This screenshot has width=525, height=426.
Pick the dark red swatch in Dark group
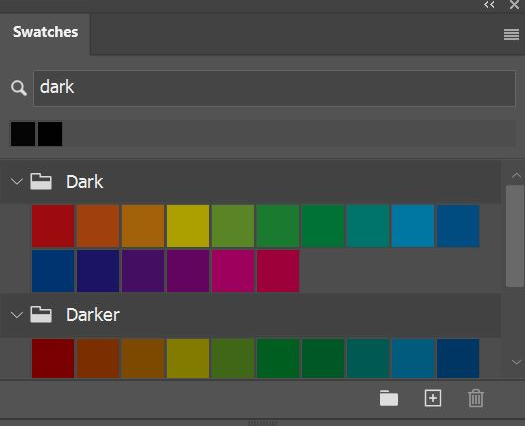click(53, 226)
